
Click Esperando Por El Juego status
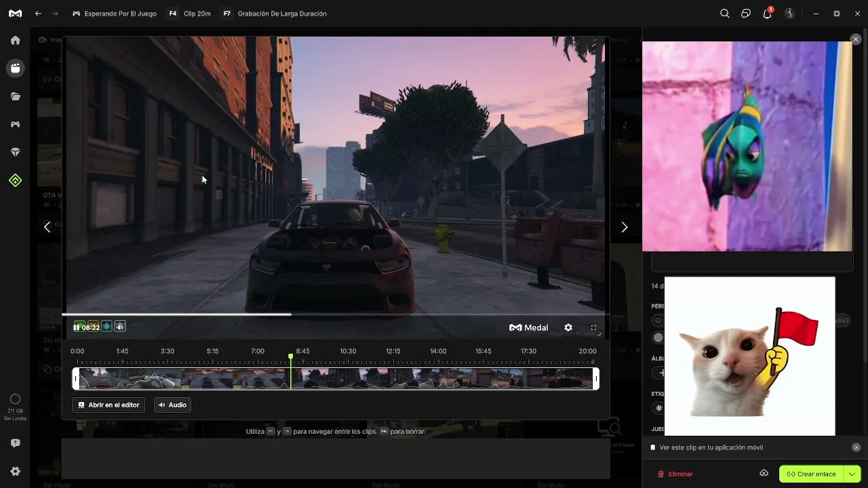(x=115, y=14)
